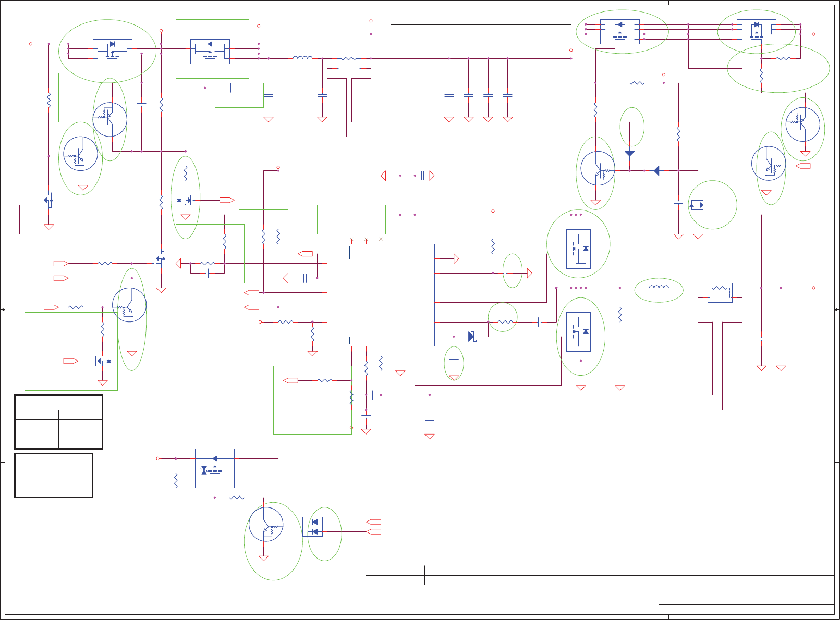Select the uncircled inductor on the upper rail
Image resolution: width=840 pixels, height=620 pixels.
[x=303, y=57]
